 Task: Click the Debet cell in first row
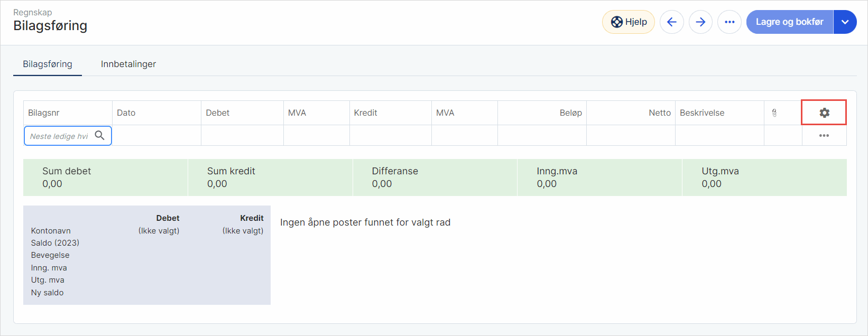242,136
